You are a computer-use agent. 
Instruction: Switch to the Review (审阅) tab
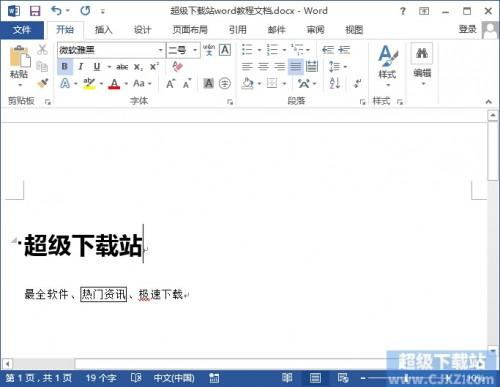click(315, 30)
